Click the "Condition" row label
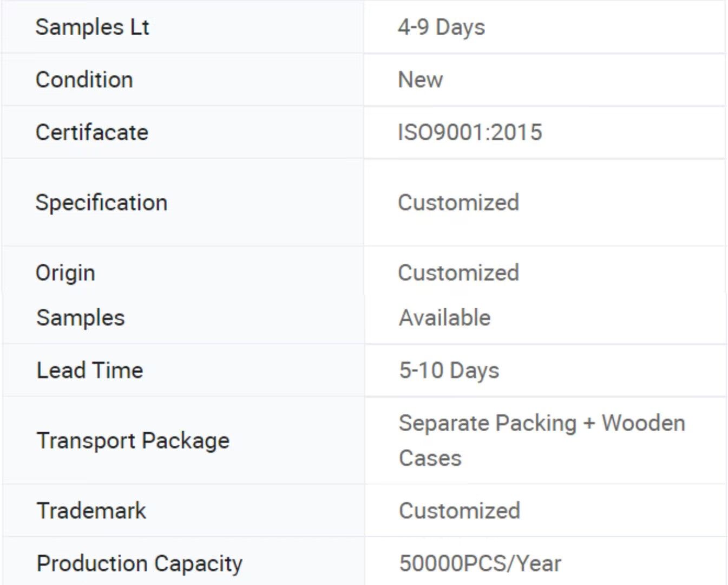This screenshot has height=585, width=728. [x=84, y=80]
